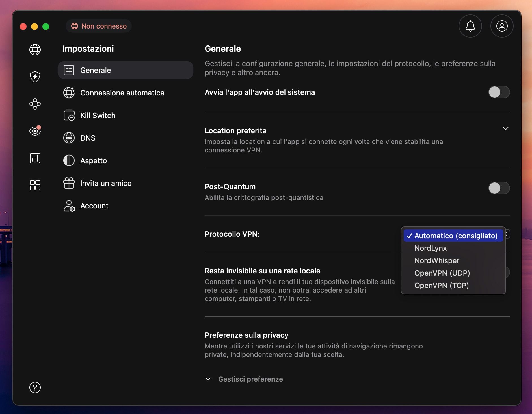Image resolution: width=532 pixels, height=414 pixels.
Task: Select Automatico (consigliato) protocol option
Action: pyautogui.click(x=453, y=236)
